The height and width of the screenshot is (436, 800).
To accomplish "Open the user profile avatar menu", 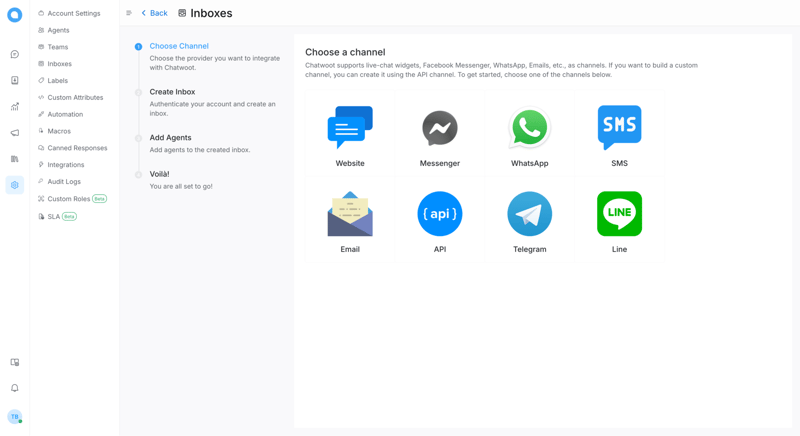I will point(15,417).
